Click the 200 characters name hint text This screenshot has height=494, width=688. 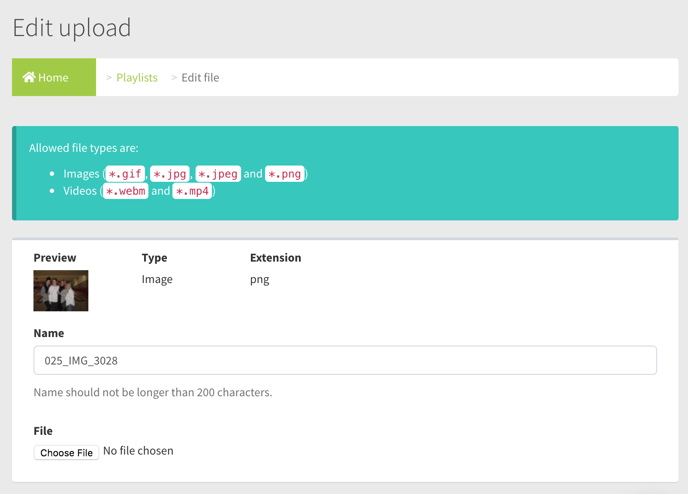point(152,392)
